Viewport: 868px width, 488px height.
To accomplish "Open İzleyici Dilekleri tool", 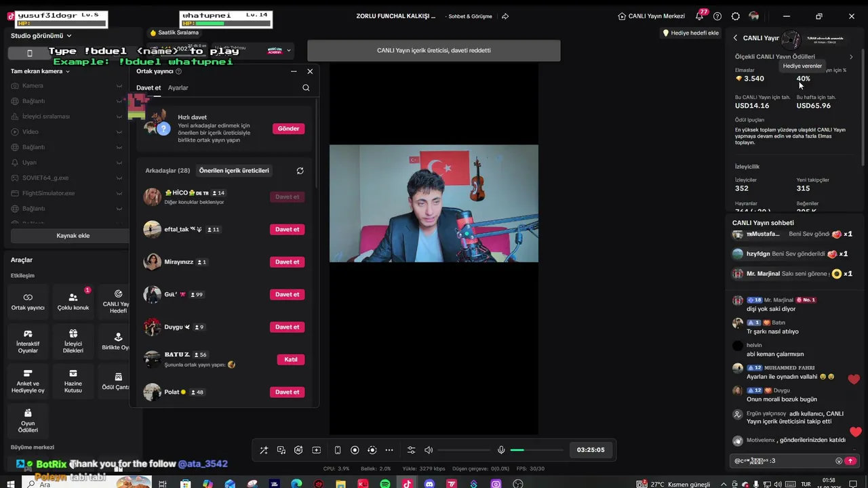I will coord(73,342).
